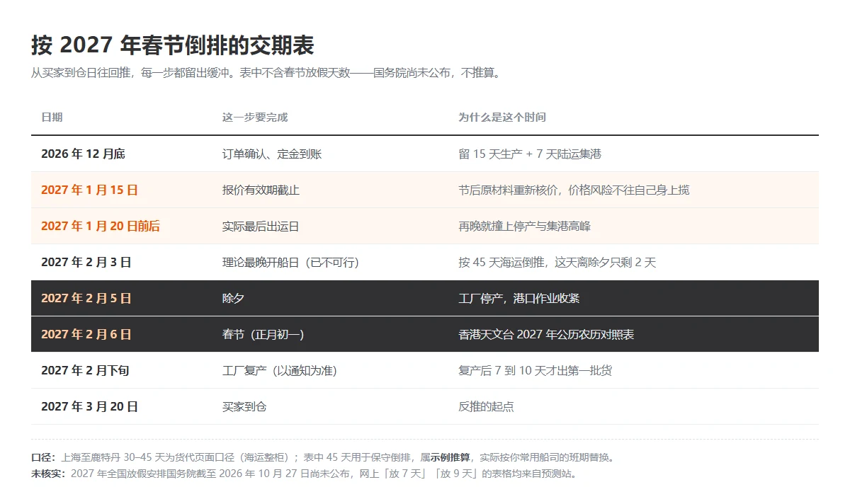Click the 除夕 cell
850x504 pixels.
coord(233,298)
